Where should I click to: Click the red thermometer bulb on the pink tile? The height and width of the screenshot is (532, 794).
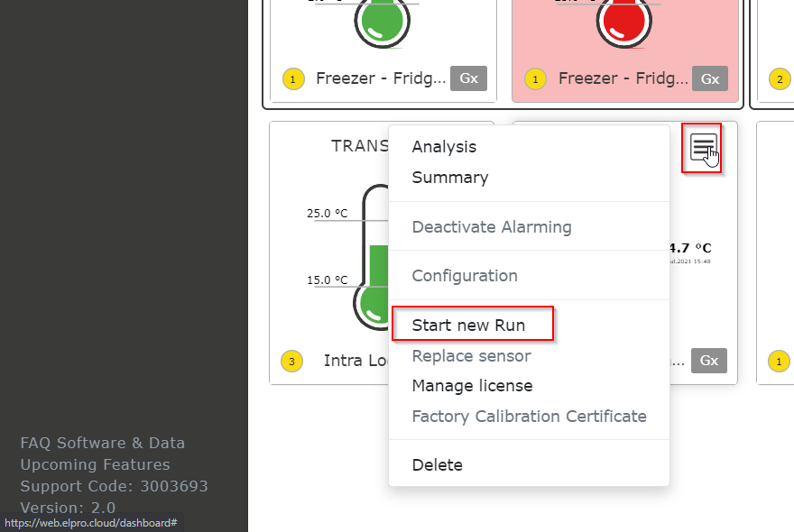623,22
